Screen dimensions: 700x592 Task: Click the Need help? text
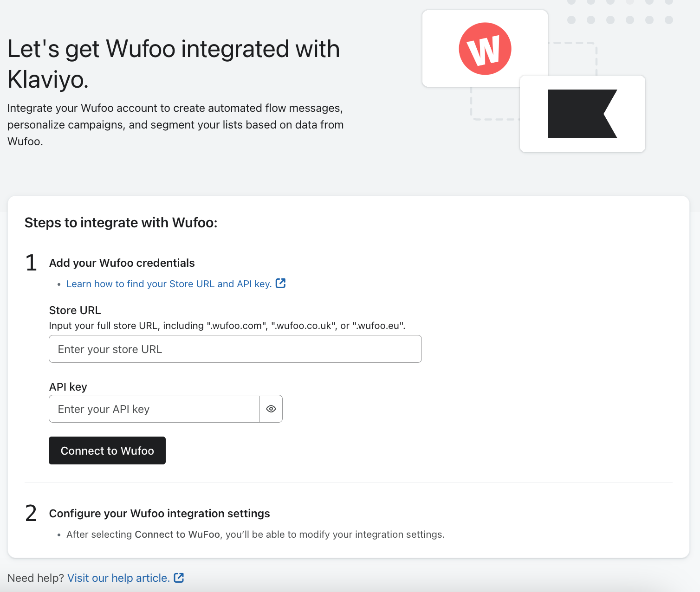36,578
